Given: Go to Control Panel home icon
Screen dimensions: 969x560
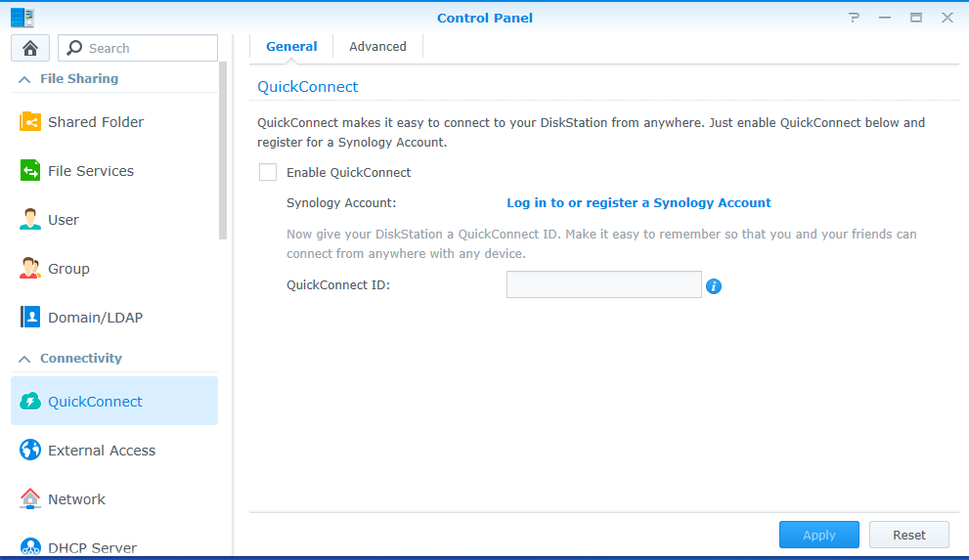Looking at the screenshot, I should pos(30,48).
